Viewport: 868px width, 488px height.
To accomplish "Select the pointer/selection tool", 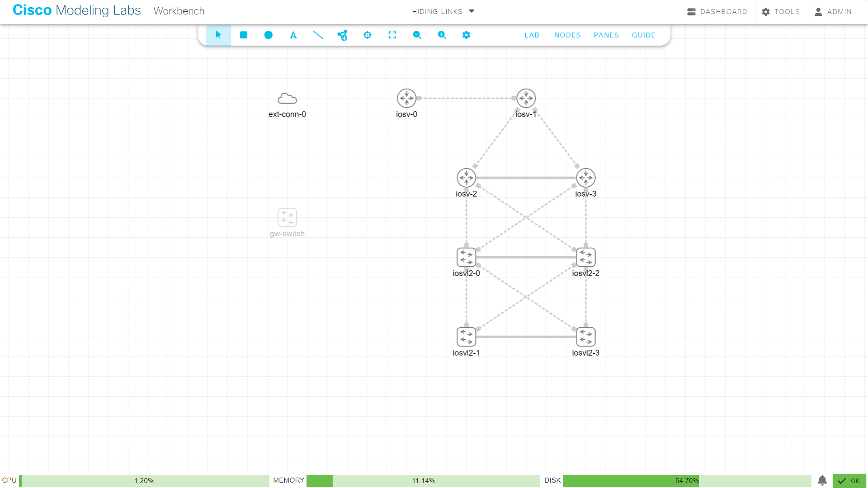I will [x=218, y=35].
